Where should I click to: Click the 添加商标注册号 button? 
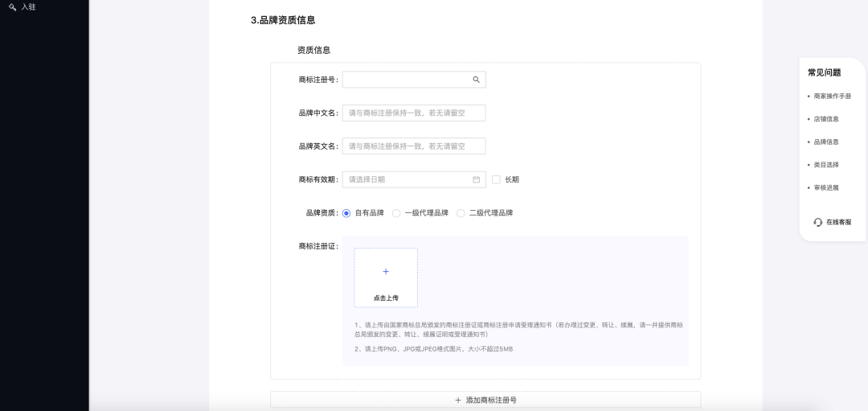pyautogui.click(x=485, y=400)
